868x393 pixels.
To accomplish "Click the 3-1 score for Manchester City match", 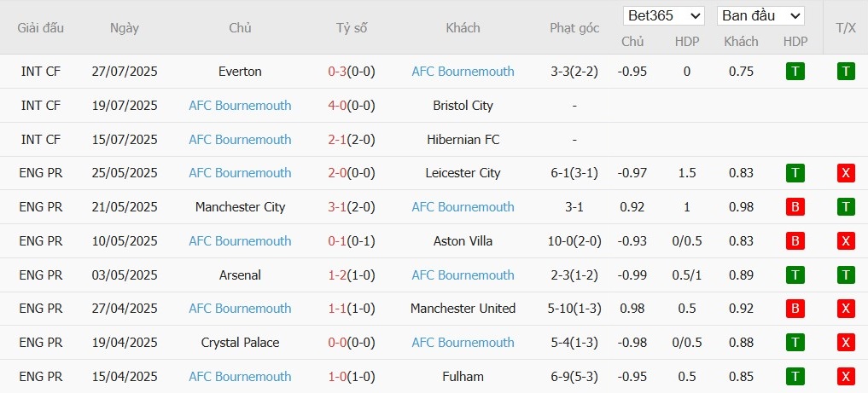I will click(x=337, y=206).
